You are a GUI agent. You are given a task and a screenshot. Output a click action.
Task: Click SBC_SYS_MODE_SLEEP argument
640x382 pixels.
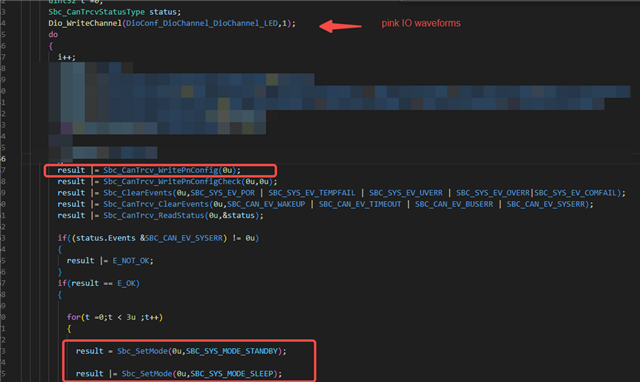tap(232, 374)
